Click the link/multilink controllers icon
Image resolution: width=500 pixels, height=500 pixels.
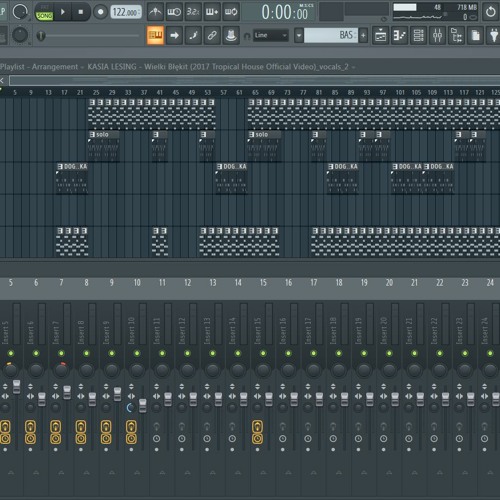point(212,35)
